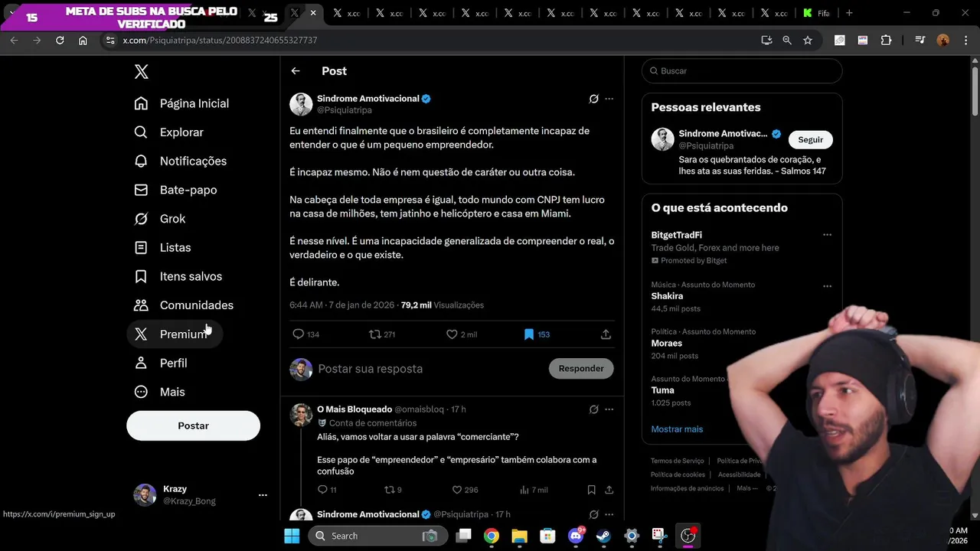Open Itens salvos bookmarks
Screen dimensions: 980x551
tap(178, 276)
